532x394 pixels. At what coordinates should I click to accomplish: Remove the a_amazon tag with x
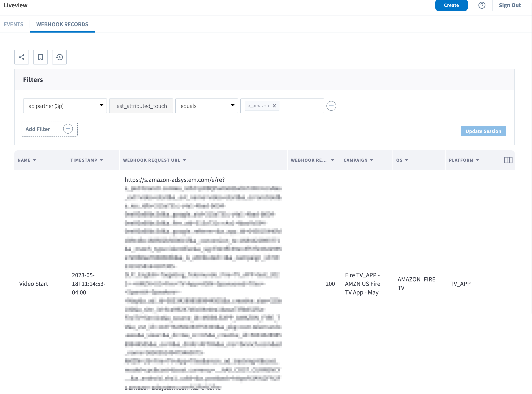click(x=274, y=106)
